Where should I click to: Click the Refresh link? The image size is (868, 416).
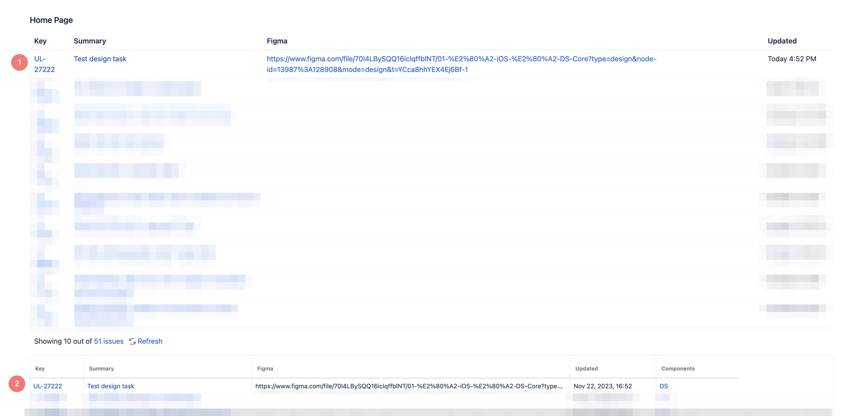pos(150,341)
